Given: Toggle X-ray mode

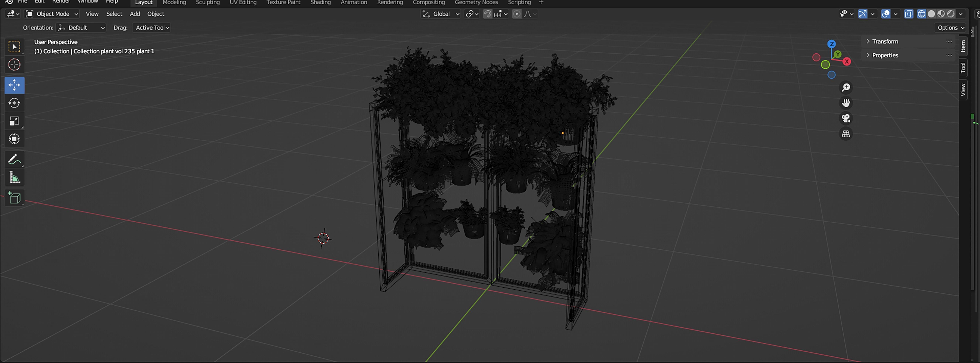Looking at the screenshot, I should tap(909, 14).
